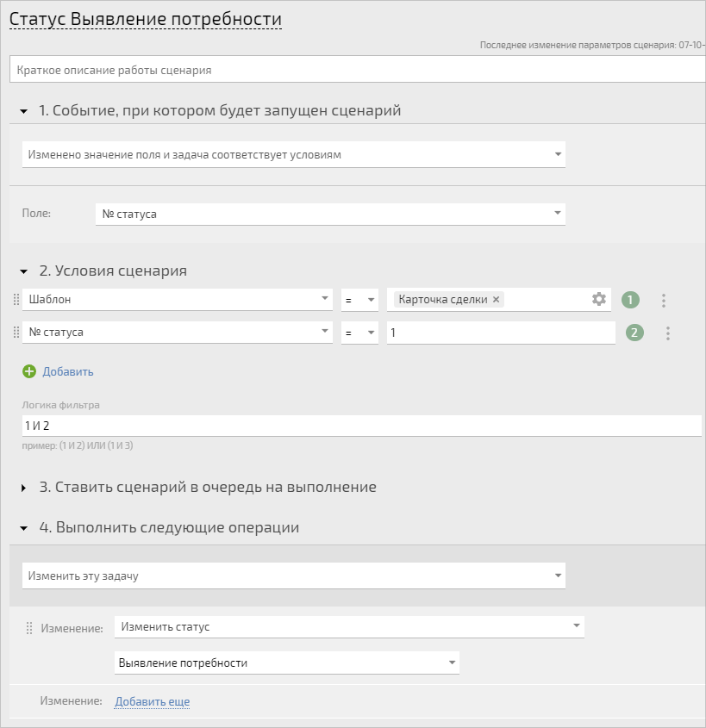This screenshot has height=728, width=706.
Task: Click the Добавить еще link
Action: click(153, 701)
